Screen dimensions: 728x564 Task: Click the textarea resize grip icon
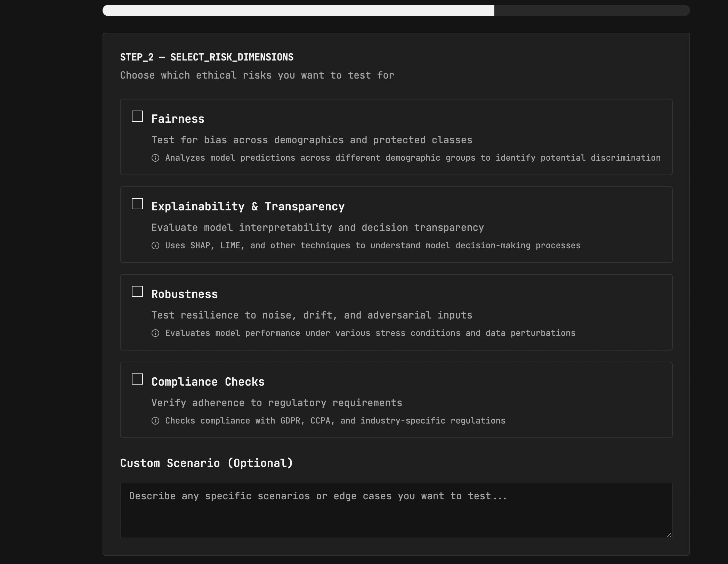point(669,535)
